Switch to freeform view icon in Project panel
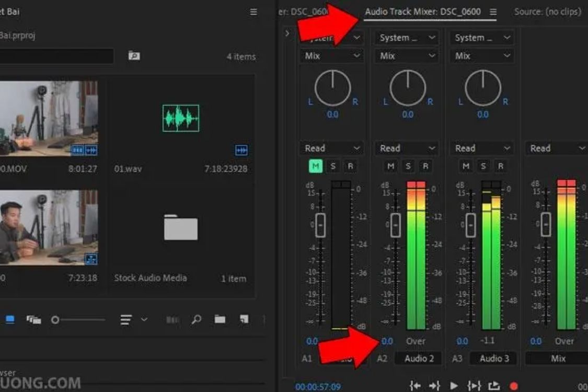Viewport: 588px width, 392px height. (34, 320)
